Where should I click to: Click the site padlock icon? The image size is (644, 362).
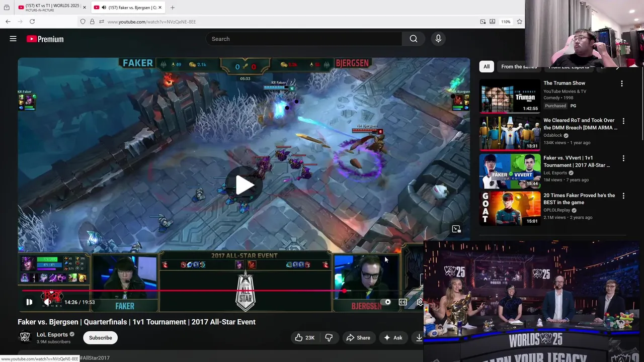pyautogui.click(x=92, y=22)
